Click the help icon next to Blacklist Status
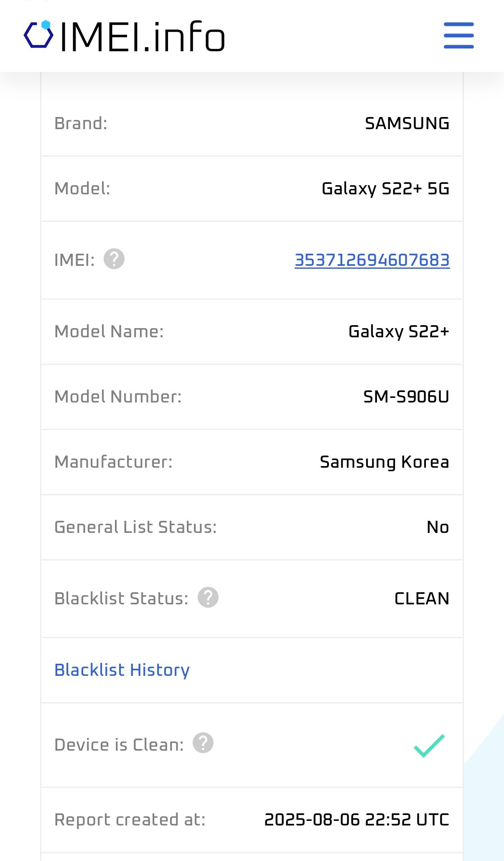This screenshot has width=504, height=861. (x=208, y=597)
